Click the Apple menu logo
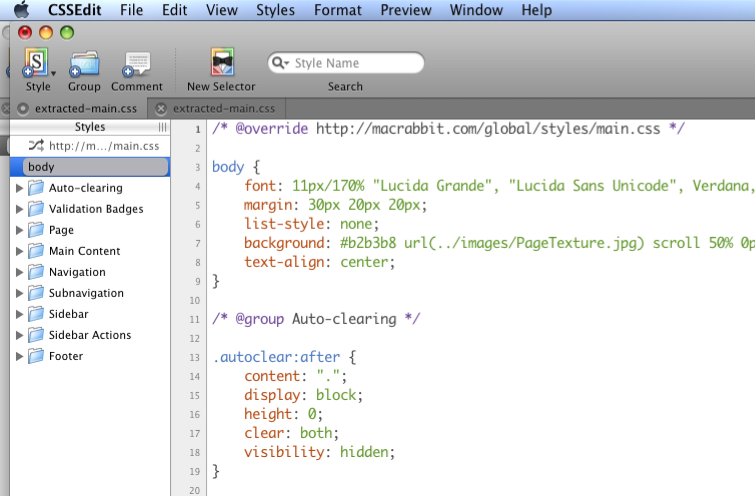The width and height of the screenshot is (755, 496). coord(21,11)
